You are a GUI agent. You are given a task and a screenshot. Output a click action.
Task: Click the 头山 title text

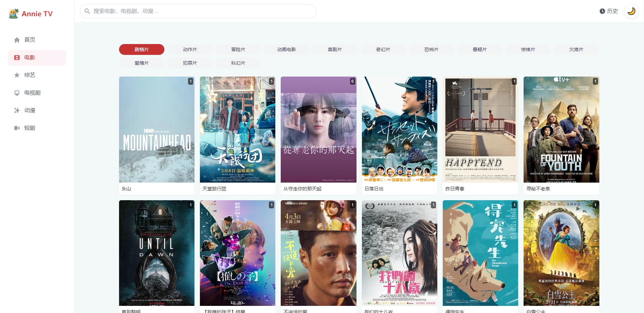point(127,189)
